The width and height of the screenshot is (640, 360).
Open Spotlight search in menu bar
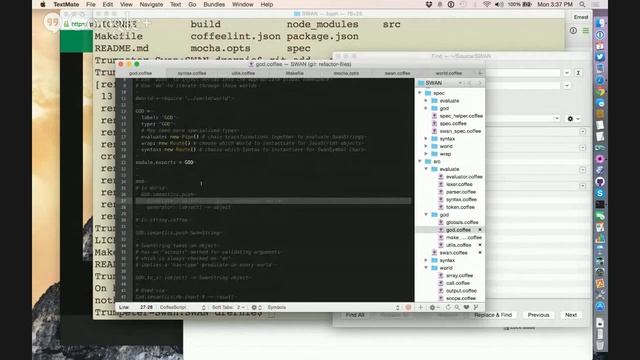click(582, 4)
